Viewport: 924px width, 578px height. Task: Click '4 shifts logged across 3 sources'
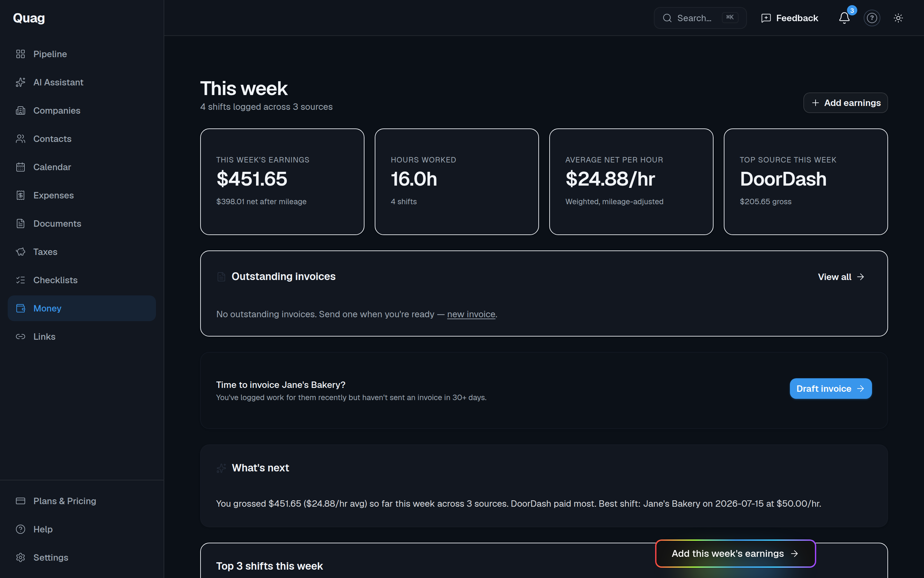pyautogui.click(x=266, y=107)
